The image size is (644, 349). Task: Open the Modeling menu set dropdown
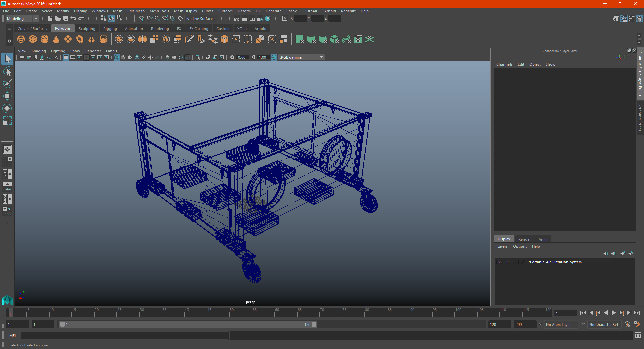click(x=22, y=19)
